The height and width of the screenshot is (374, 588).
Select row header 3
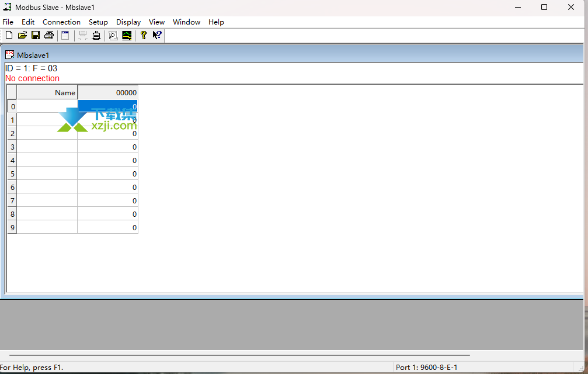[x=12, y=147]
